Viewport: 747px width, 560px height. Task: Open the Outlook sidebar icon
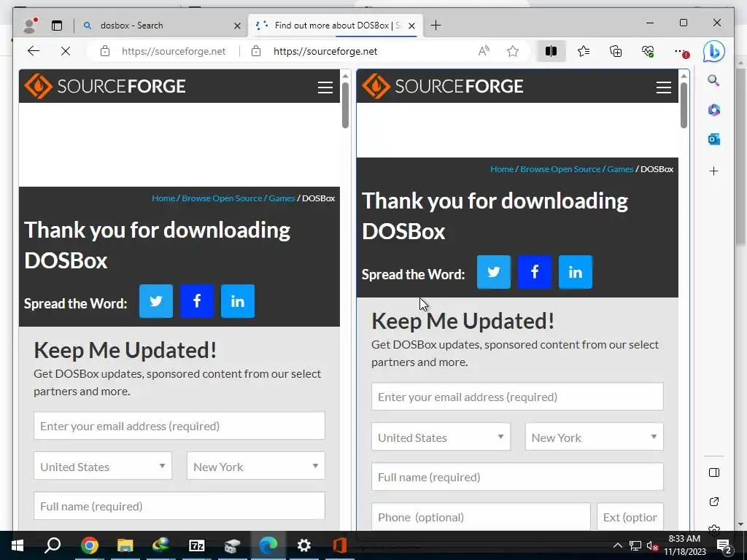(713, 139)
